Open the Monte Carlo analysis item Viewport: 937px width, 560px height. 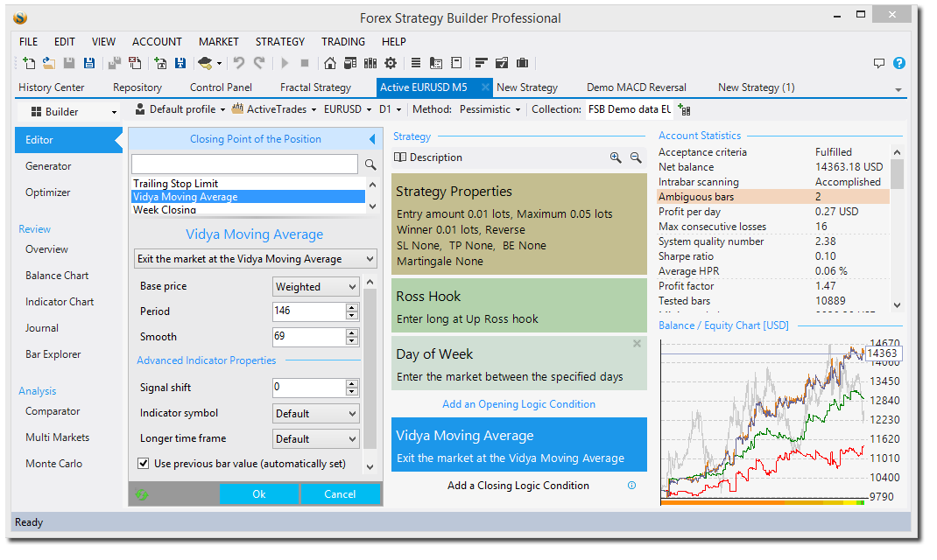tap(53, 463)
